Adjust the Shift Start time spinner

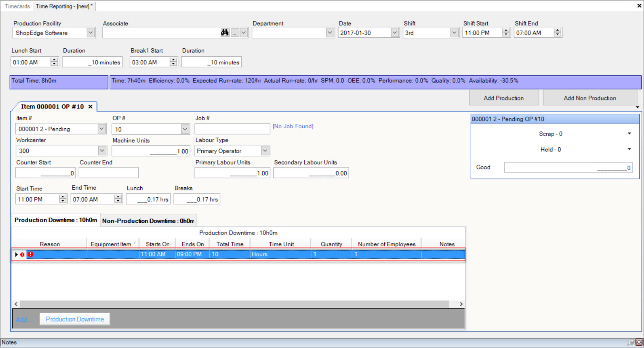[506, 33]
